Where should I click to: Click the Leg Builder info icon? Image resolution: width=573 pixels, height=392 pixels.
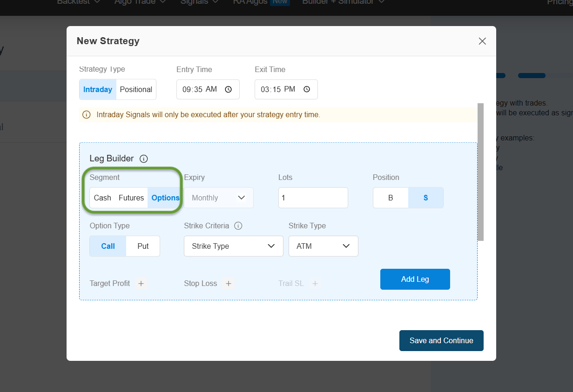point(144,159)
